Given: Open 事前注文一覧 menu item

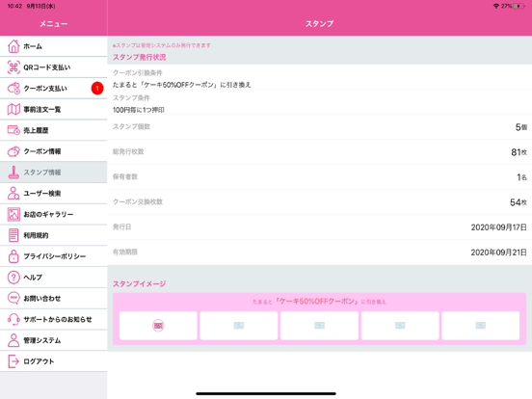Looking at the screenshot, I should [x=54, y=109].
